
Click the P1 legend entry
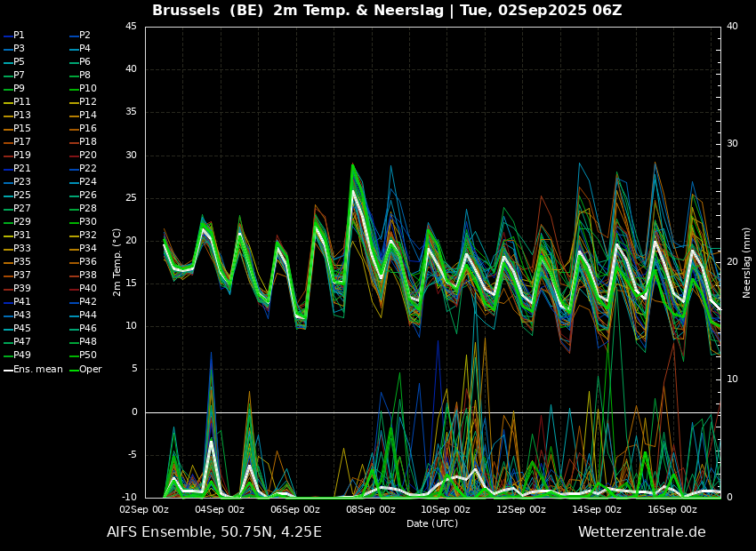[x=19, y=36]
